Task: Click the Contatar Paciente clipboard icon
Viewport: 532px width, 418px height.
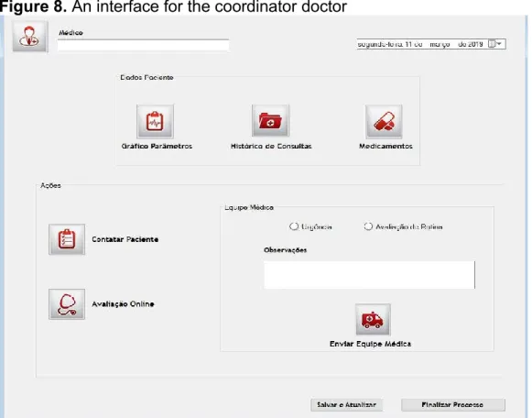Action: [x=67, y=239]
